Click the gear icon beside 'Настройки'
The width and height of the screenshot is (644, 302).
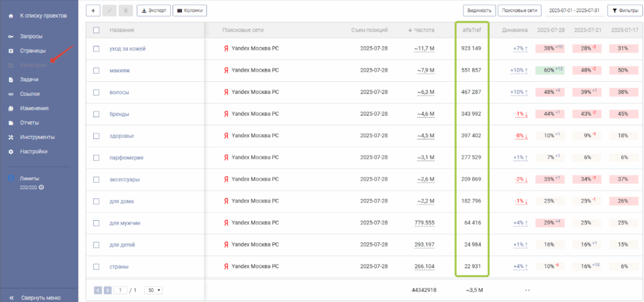coord(11,152)
